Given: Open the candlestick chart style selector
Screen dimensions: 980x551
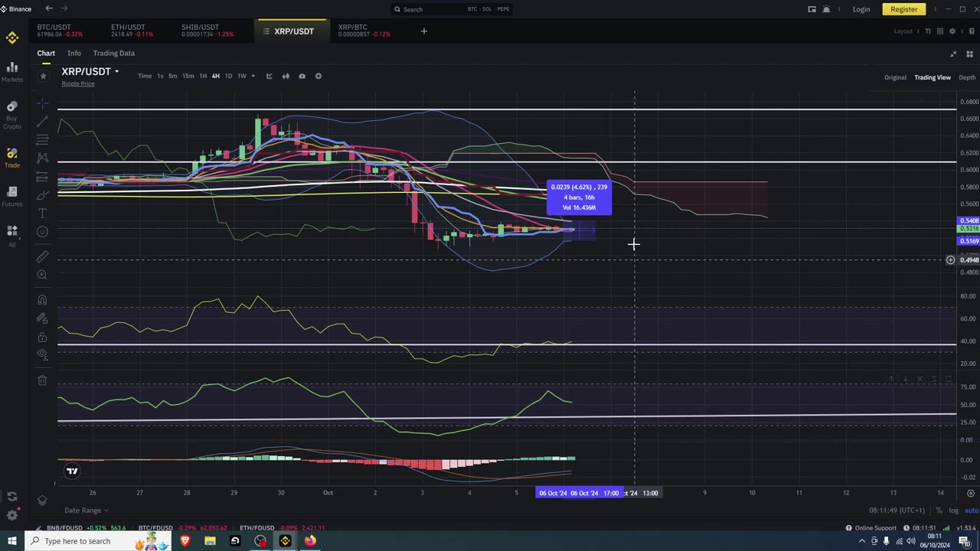Looking at the screenshot, I should [x=286, y=76].
